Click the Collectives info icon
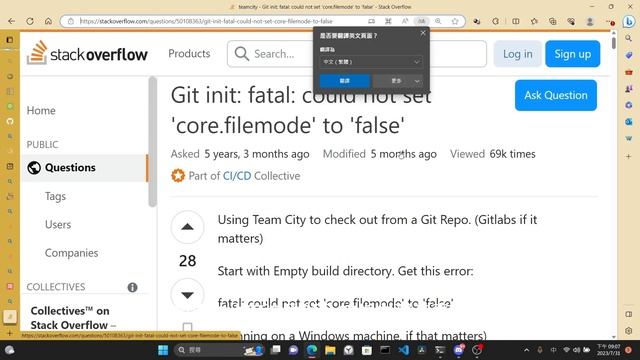The height and width of the screenshot is (360, 640). coord(132,287)
